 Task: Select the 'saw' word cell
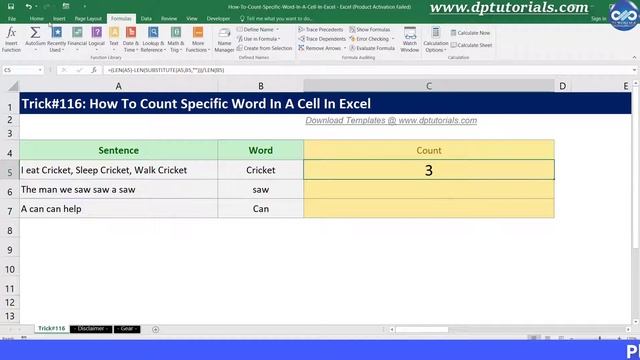260,189
